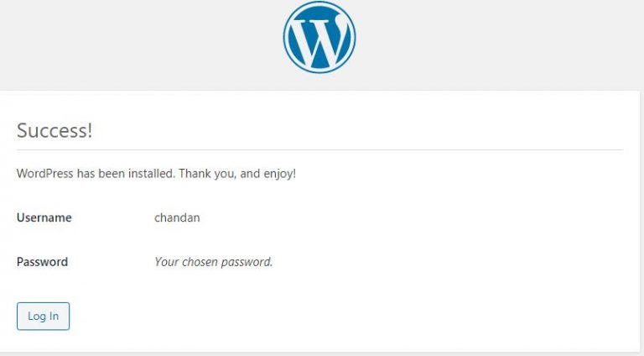Click the username value "chandan"
The height and width of the screenshot is (356, 644).
coord(177,217)
